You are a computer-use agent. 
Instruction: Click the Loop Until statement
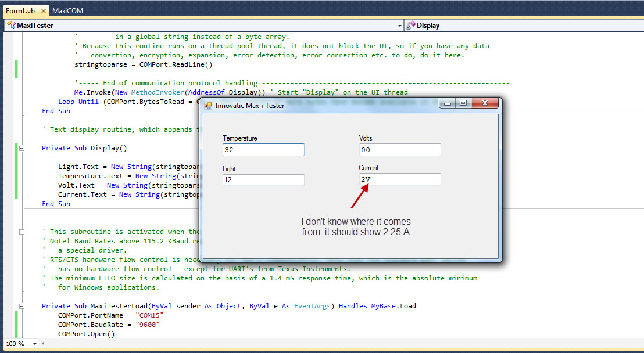point(129,102)
